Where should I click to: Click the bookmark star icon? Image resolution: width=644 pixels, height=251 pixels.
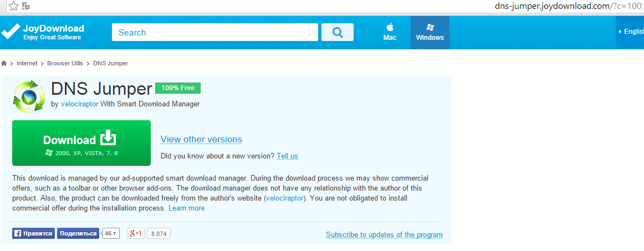[x=13, y=6]
